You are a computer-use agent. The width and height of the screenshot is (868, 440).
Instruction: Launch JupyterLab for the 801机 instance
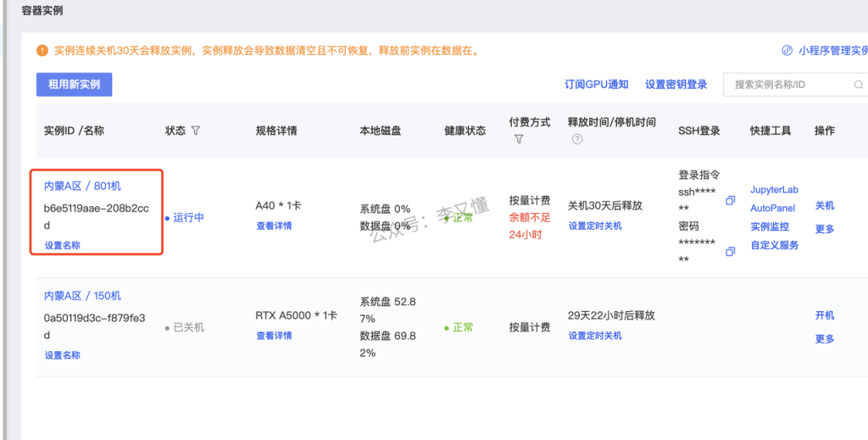(774, 190)
